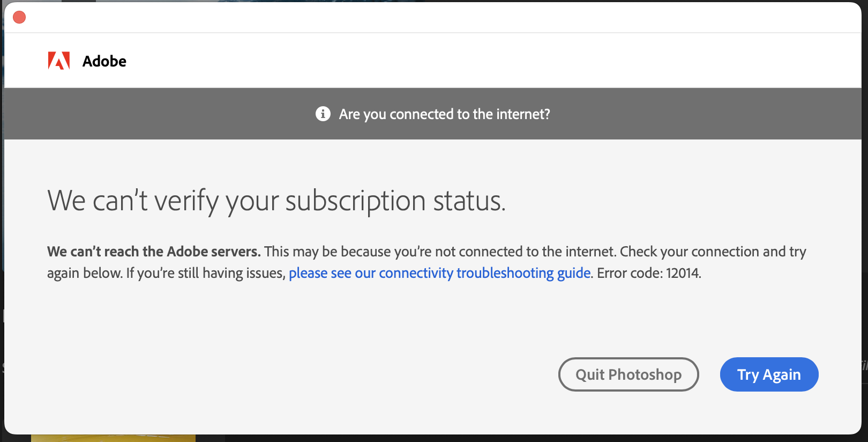Close the dialog with the red window button
This screenshot has height=442, width=868.
[19, 17]
